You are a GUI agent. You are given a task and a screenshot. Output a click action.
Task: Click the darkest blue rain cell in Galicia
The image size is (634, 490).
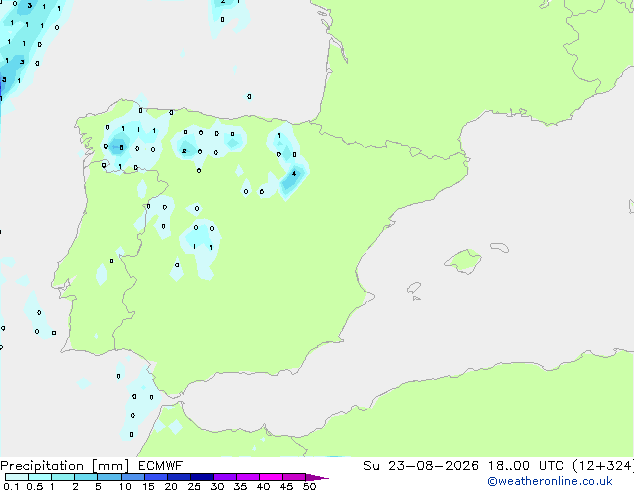[118, 147]
